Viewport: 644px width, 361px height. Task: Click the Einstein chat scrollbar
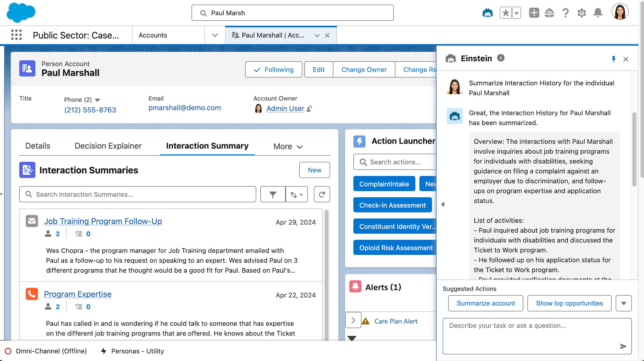tap(634, 149)
